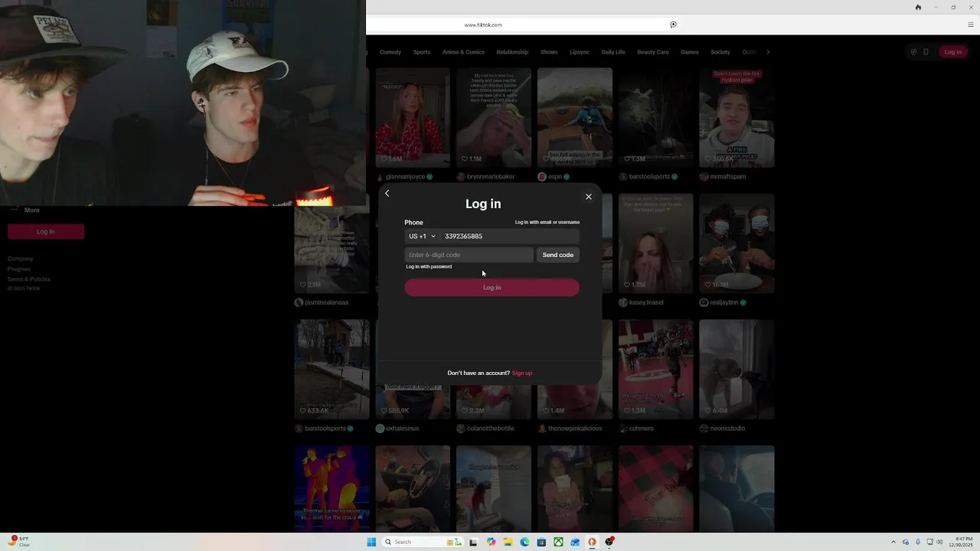Select the Society category tab
The height and width of the screenshot is (551, 980).
[x=720, y=52]
